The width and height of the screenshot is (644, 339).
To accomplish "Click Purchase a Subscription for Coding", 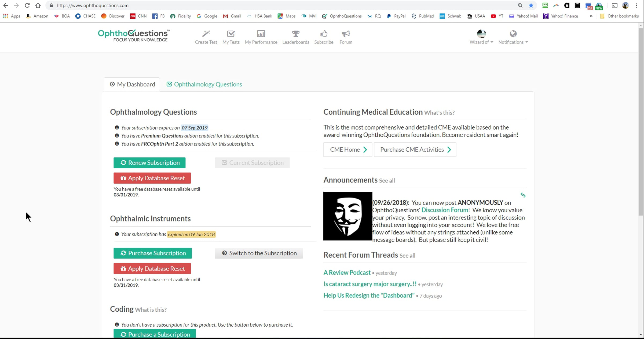I will tap(155, 334).
